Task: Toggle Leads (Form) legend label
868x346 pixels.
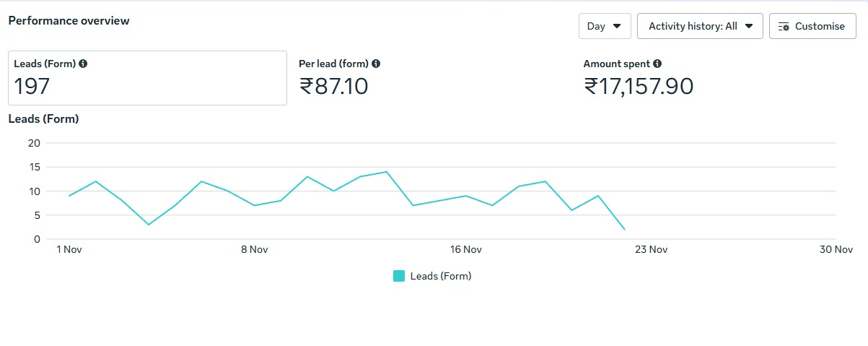Action: tap(440, 276)
